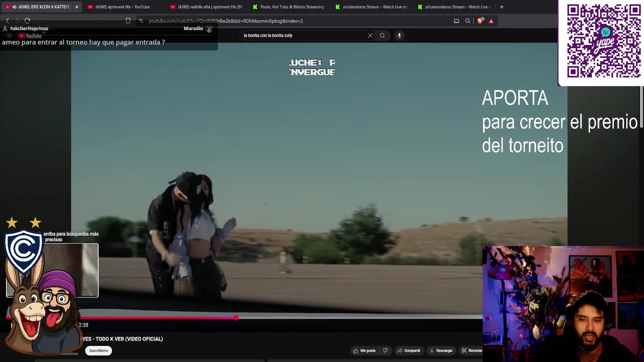The width and height of the screenshot is (644, 362).
Task: Click the Muradin label
Action: (x=193, y=29)
